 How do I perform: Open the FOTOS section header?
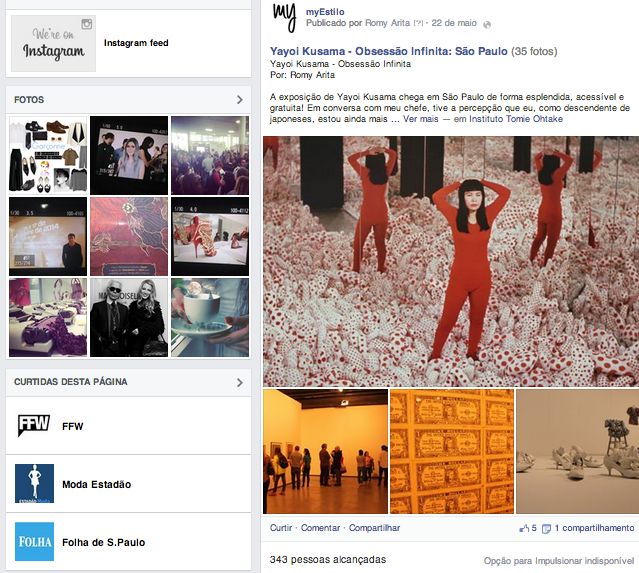128,99
